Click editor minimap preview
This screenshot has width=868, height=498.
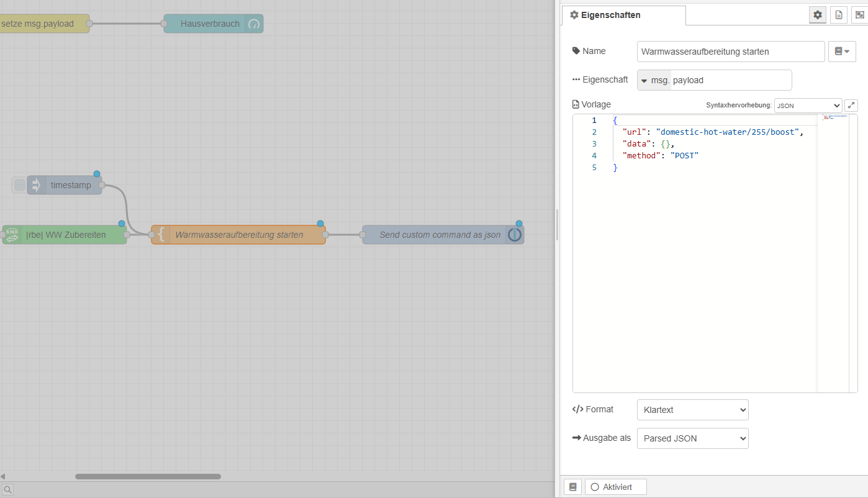pos(835,117)
